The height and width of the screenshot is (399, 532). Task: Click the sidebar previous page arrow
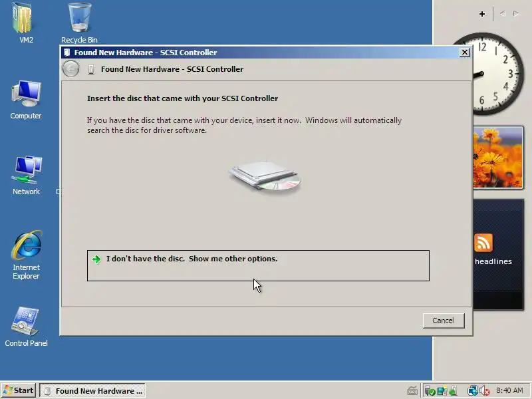tap(503, 13)
